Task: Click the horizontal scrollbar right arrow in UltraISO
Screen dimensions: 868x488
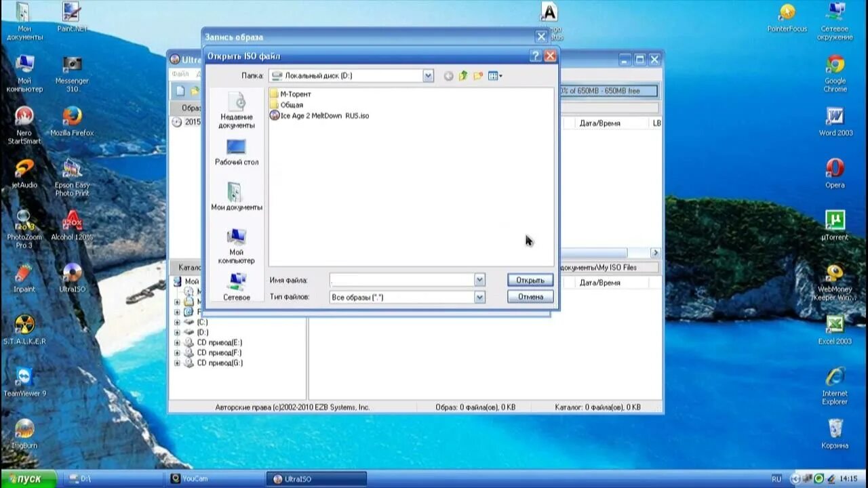Action: (655, 253)
